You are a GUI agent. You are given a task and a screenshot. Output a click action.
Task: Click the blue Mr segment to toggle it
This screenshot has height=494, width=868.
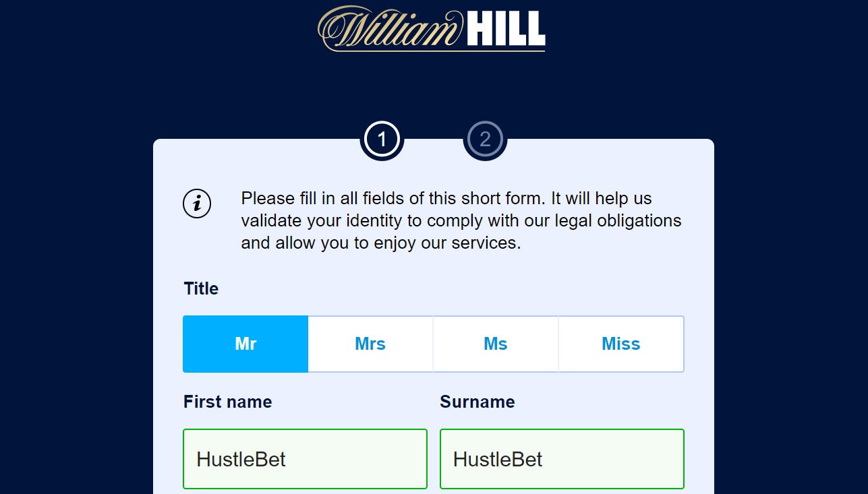coord(245,344)
